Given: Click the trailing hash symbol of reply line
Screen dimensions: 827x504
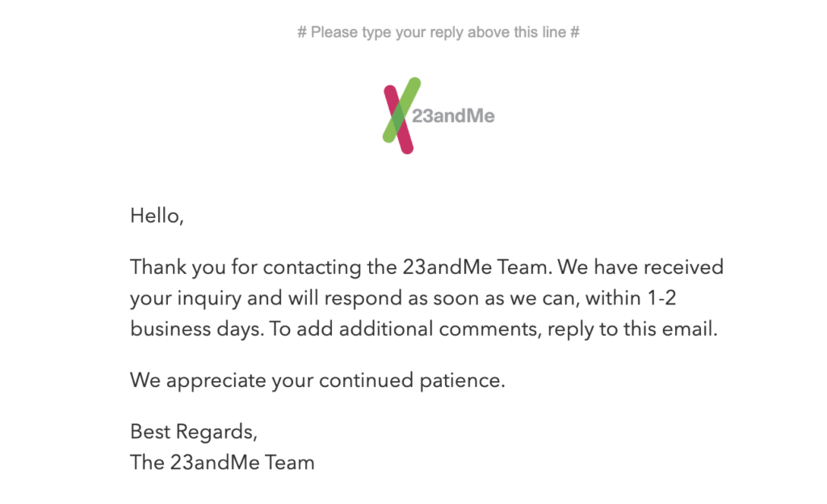Looking at the screenshot, I should pos(575,32).
